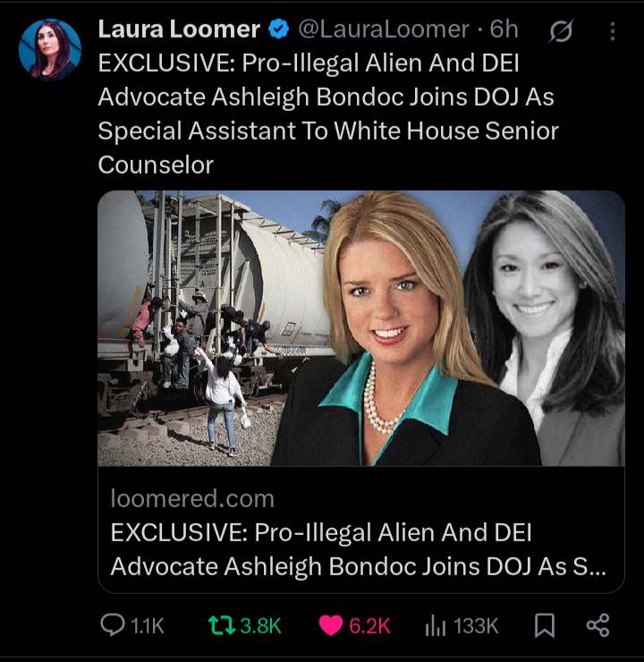Open the link card headline text
This screenshot has height=662, width=644.
358,549
